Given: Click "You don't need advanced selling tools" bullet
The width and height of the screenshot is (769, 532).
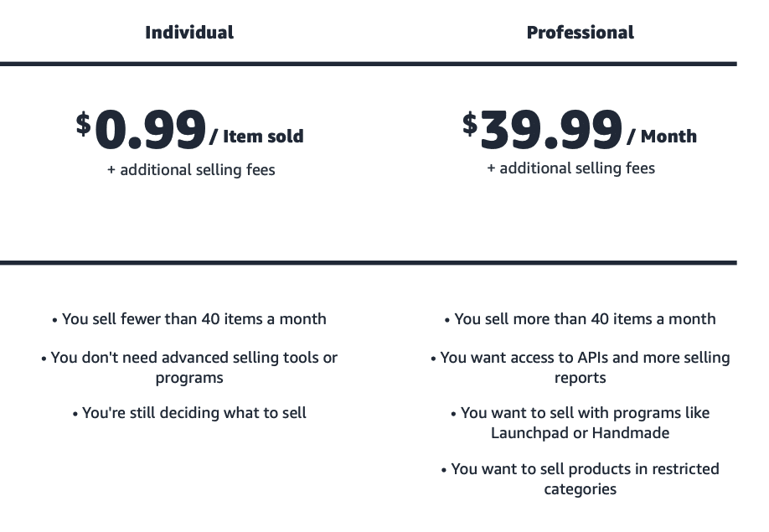Looking at the screenshot, I should click(189, 358).
